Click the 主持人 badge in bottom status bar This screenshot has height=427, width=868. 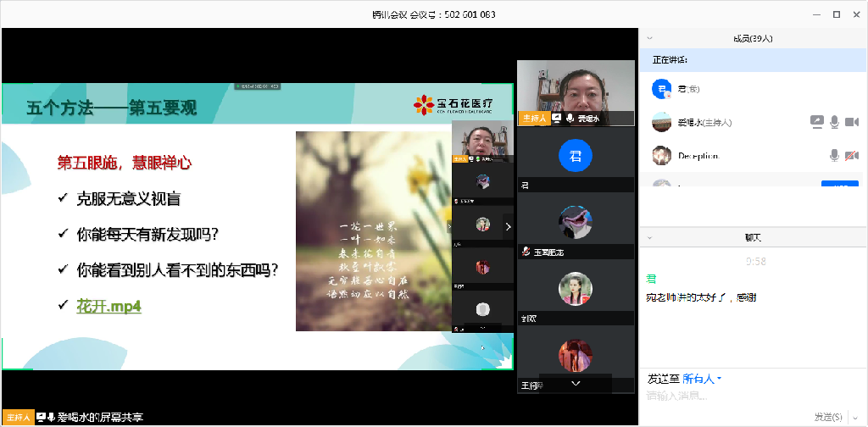tap(19, 418)
